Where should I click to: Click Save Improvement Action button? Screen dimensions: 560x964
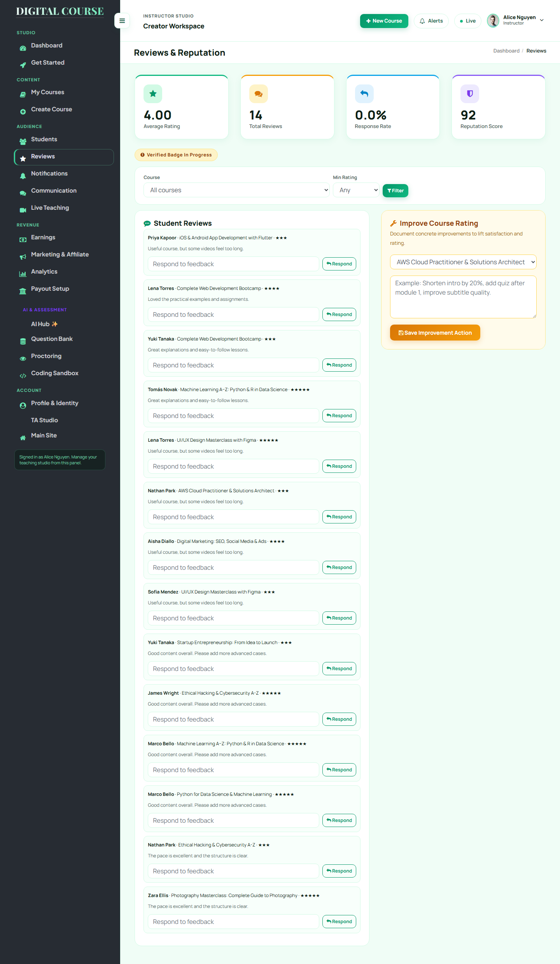tap(435, 333)
